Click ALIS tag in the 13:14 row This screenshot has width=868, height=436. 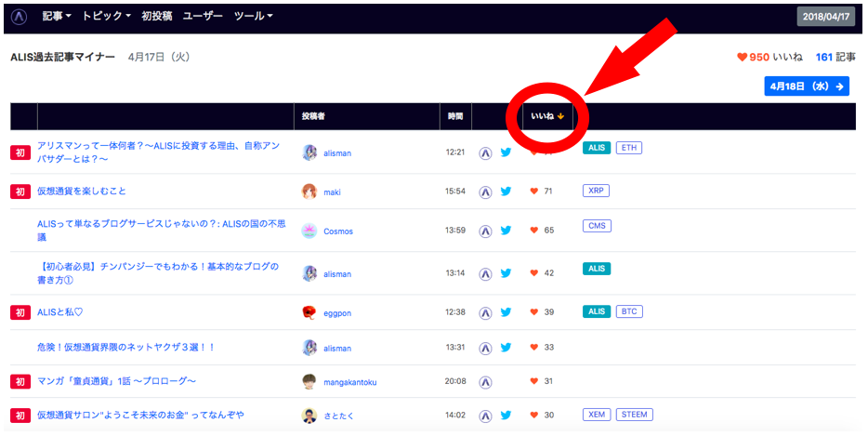pyautogui.click(x=597, y=269)
